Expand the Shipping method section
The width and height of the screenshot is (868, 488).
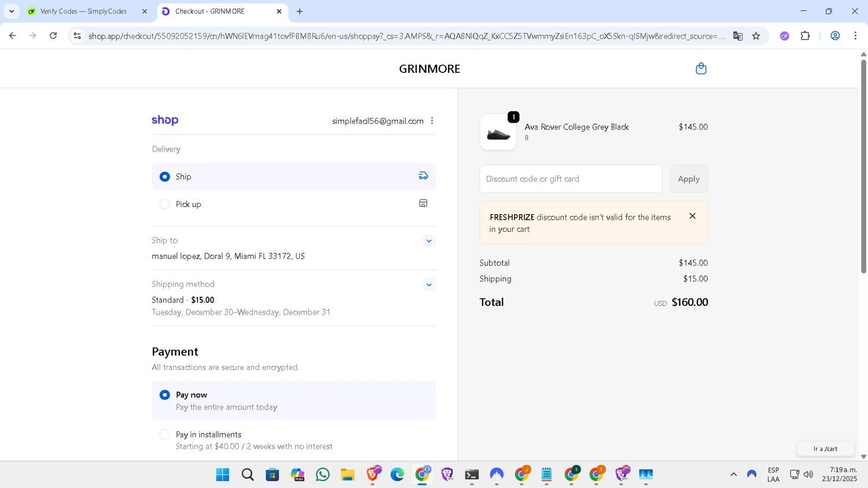click(429, 284)
